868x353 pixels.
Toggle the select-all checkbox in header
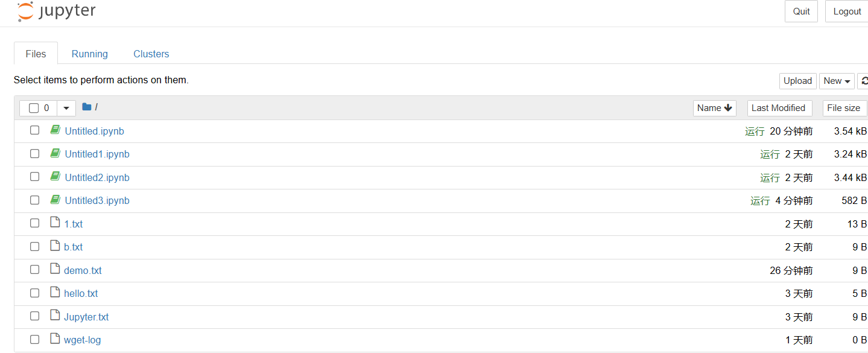tap(34, 108)
